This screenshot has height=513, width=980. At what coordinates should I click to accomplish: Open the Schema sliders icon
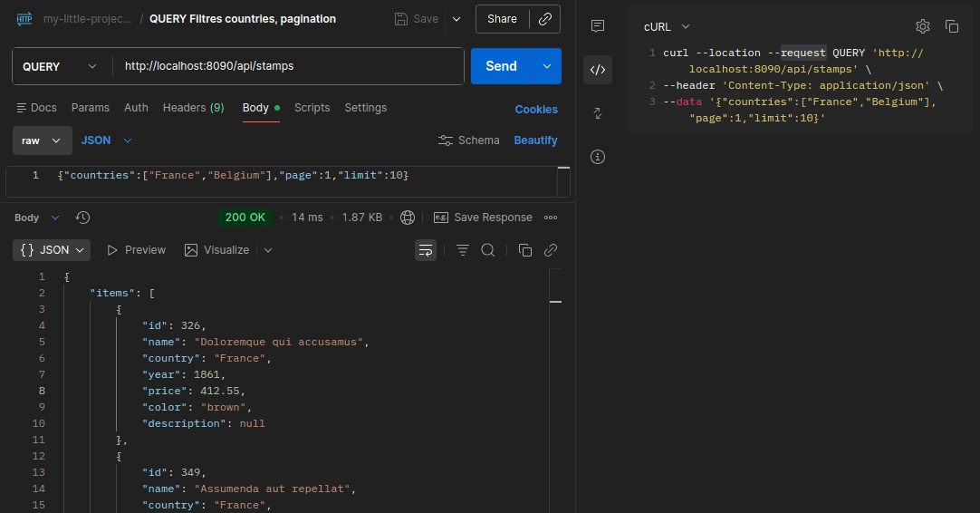coord(446,140)
